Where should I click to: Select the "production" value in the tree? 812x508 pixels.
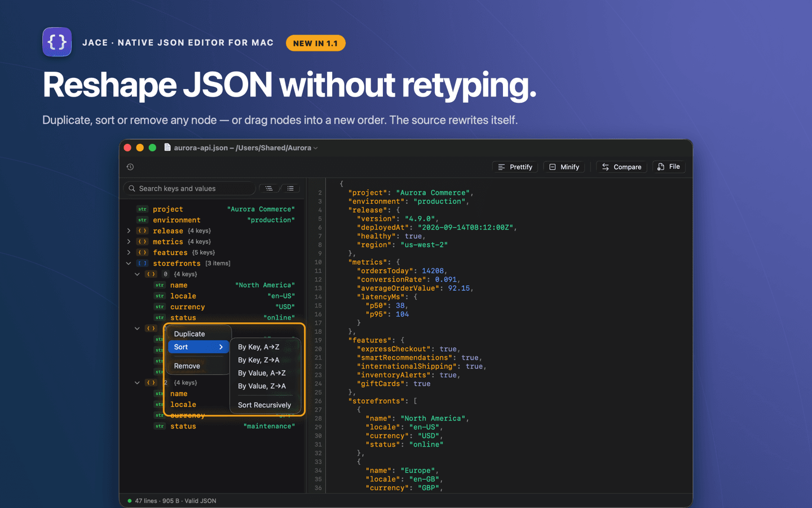tap(271, 220)
